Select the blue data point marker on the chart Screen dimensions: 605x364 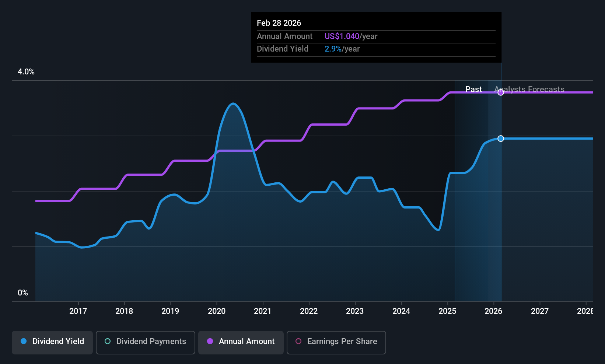point(501,139)
